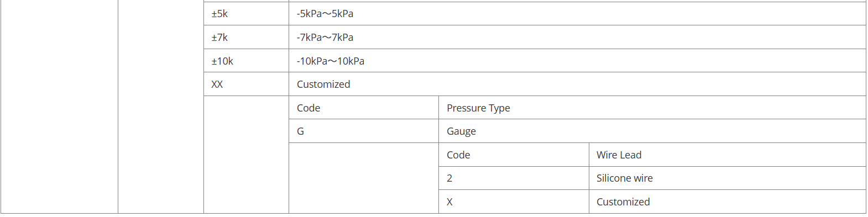The image size is (868, 217).
Task: Click the empty cell below XX code
Action: click(246, 155)
